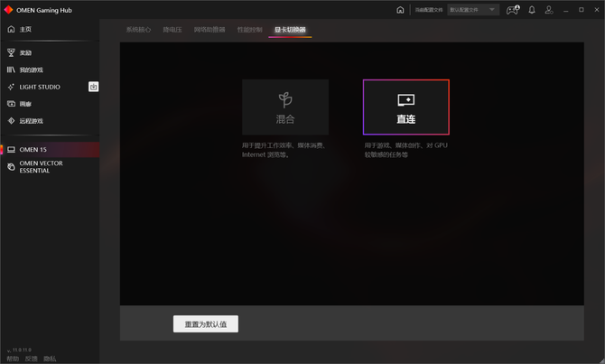Select the OMEN 15 device
605x364 pixels.
[50, 149]
